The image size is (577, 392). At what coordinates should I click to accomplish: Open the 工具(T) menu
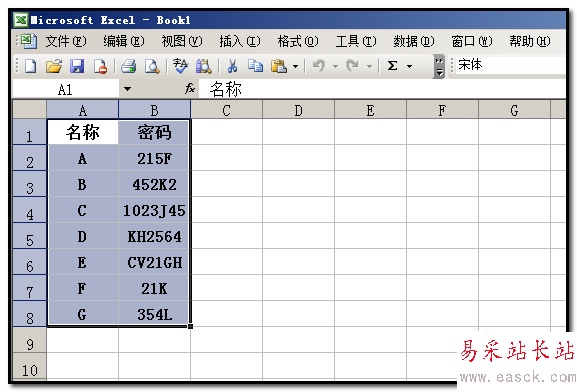pyautogui.click(x=356, y=41)
